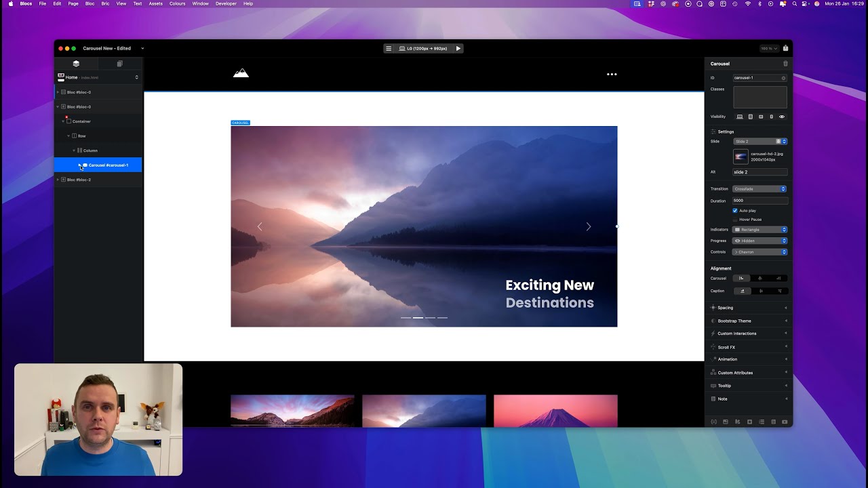
Task: Click the next slide chevron on carousel
Action: [588, 226]
